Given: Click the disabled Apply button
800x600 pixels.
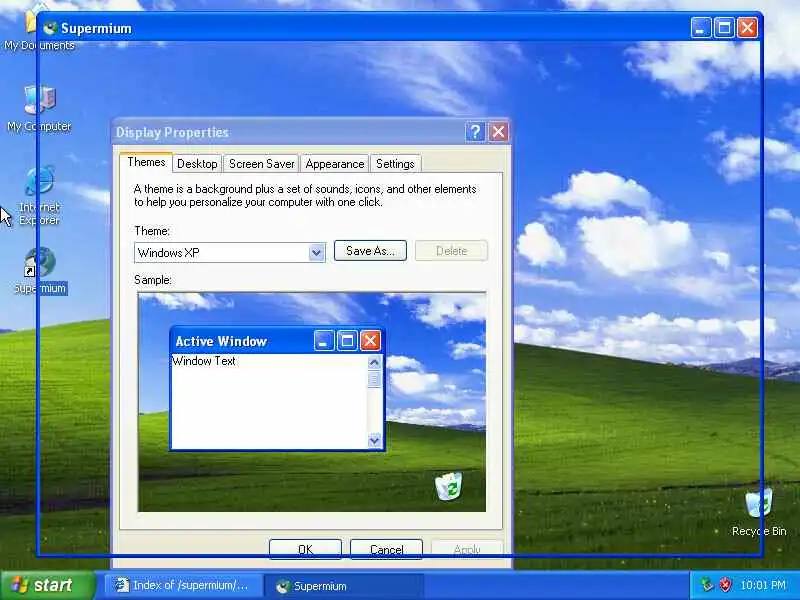Looking at the screenshot, I should tap(467, 549).
